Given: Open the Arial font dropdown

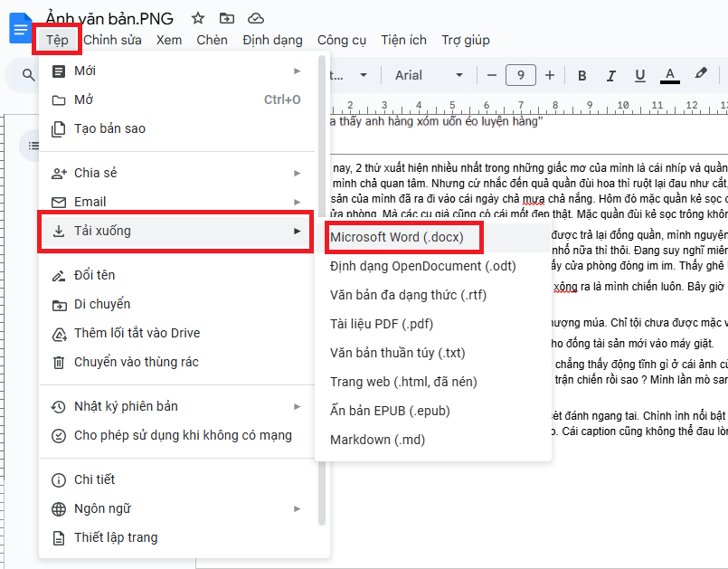Looking at the screenshot, I should click(x=429, y=75).
